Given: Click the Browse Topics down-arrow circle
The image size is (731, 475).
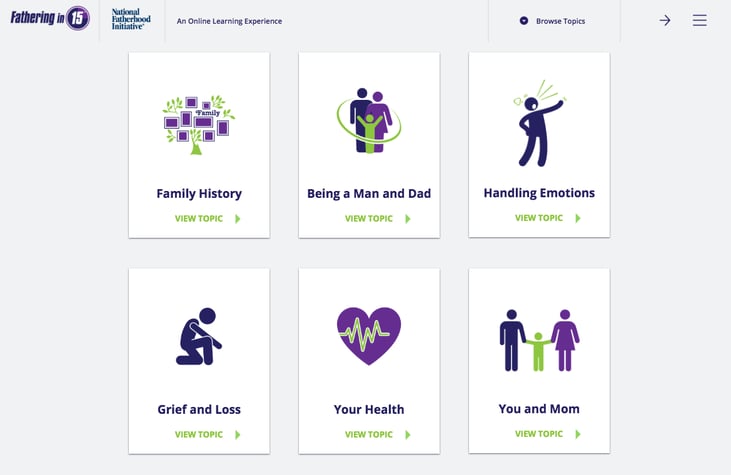Looking at the screenshot, I should [x=524, y=21].
